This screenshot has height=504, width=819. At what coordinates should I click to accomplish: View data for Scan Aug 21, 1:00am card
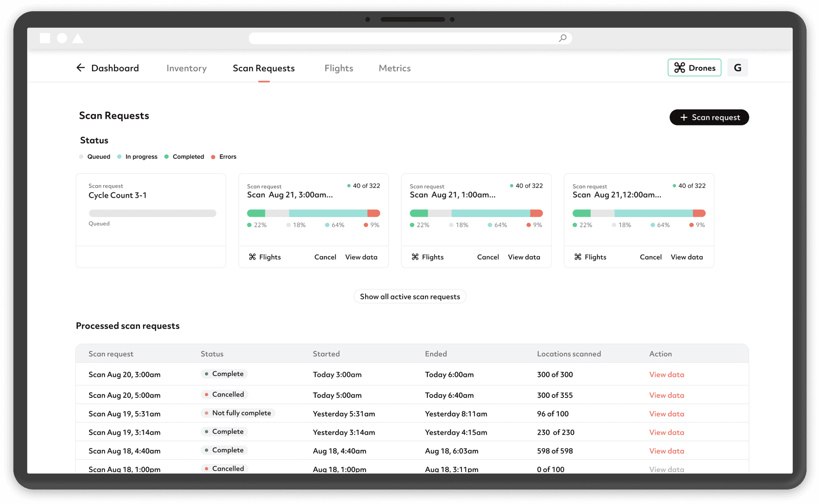(x=524, y=257)
